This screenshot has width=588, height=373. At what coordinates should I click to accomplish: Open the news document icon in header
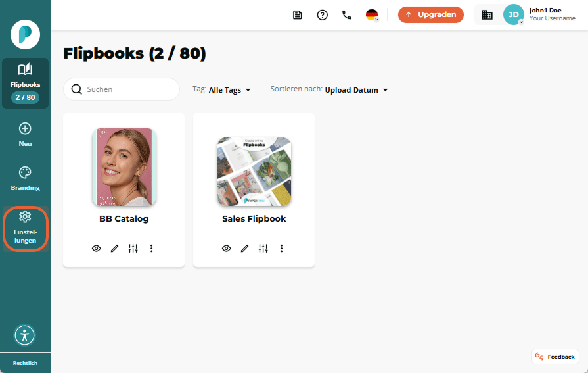[x=298, y=15]
